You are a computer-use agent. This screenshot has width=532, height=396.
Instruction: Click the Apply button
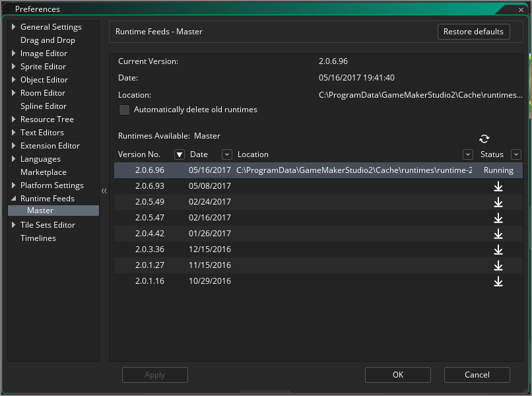pos(155,375)
